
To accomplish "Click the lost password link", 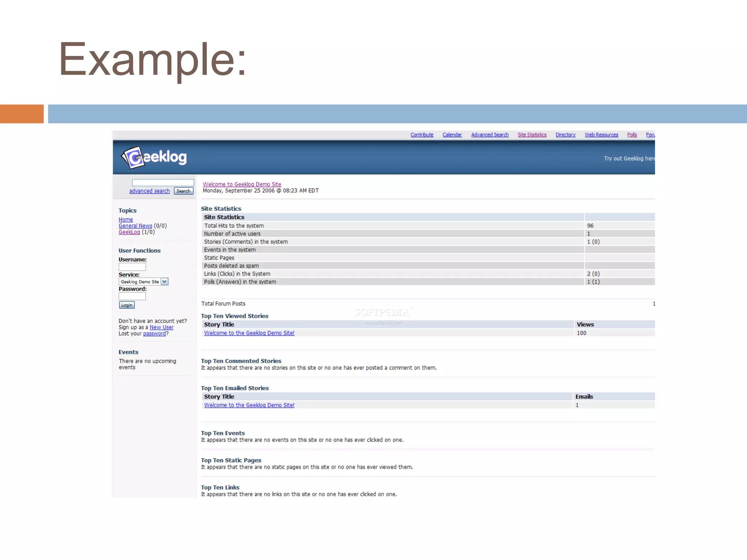I will pyautogui.click(x=154, y=334).
